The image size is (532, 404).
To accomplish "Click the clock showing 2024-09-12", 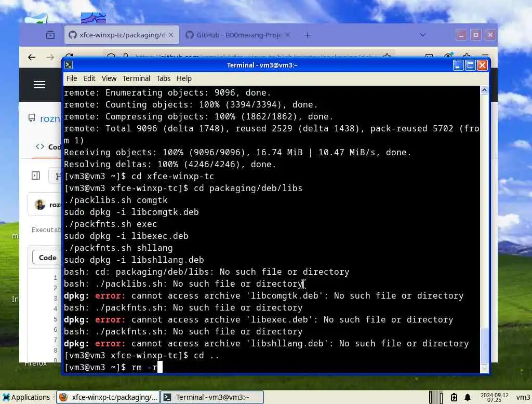I will (x=495, y=397).
